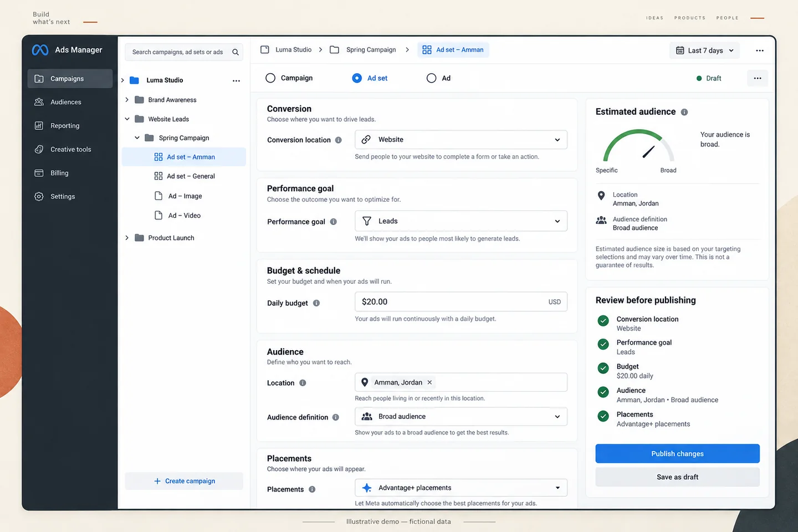
Task: Click info icon next to Daily budget
Action: (316, 303)
